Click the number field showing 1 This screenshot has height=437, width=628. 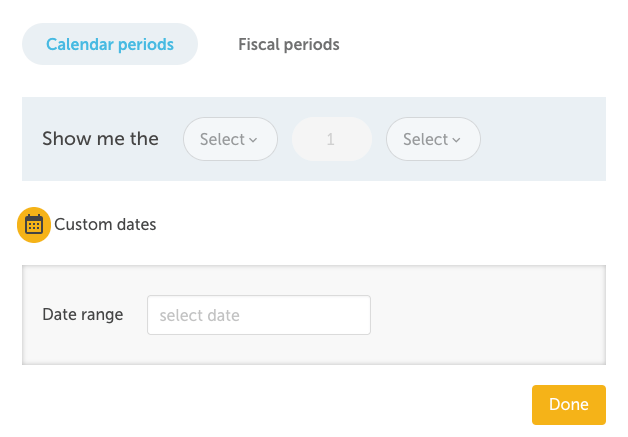[x=331, y=139]
